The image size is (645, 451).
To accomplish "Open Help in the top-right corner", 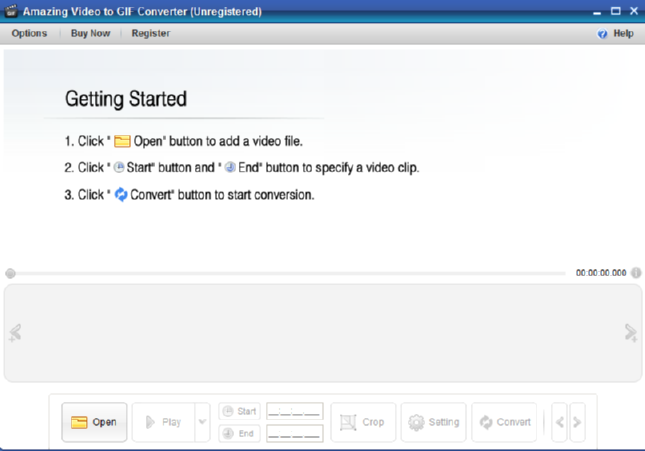I will tap(623, 33).
